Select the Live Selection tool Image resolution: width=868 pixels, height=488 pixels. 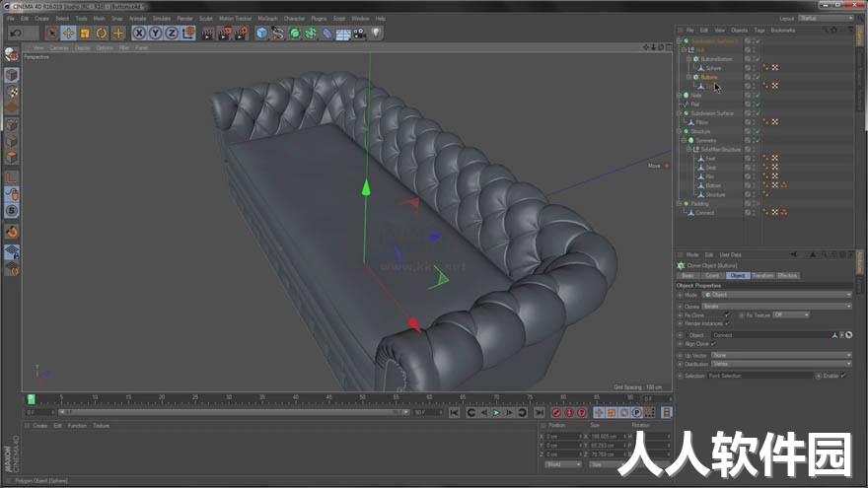(51, 34)
